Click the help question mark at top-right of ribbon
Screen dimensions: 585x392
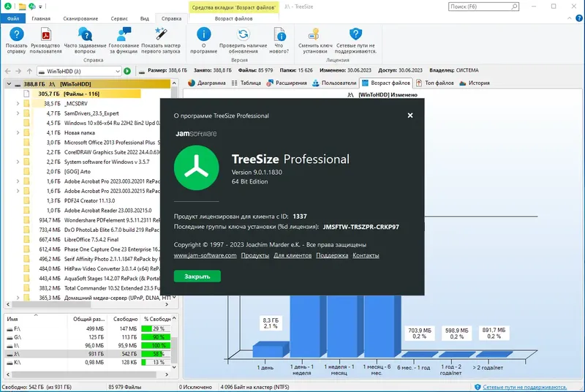[x=579, y=18]
